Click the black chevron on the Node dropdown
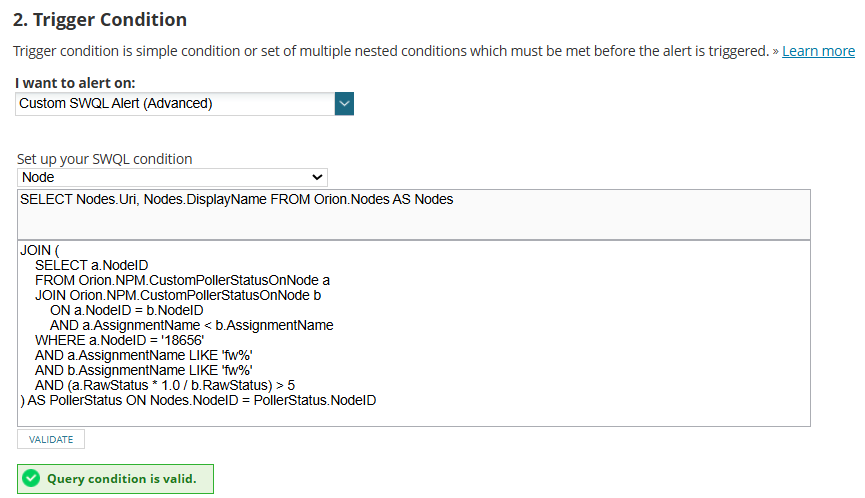The width and height of the screenshot is (865, 498). click(x=317, y=178)
